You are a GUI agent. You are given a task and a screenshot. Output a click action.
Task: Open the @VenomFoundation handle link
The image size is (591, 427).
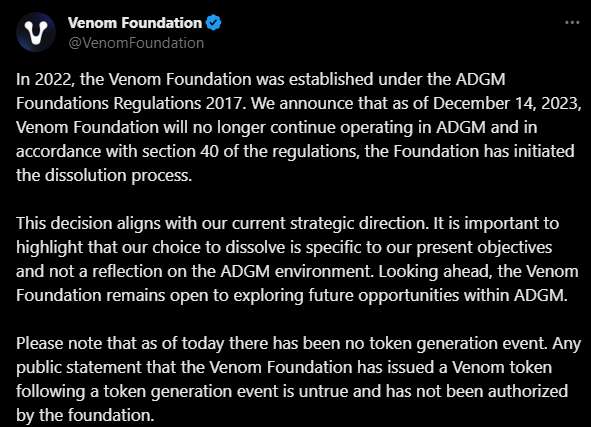[136, 43]
